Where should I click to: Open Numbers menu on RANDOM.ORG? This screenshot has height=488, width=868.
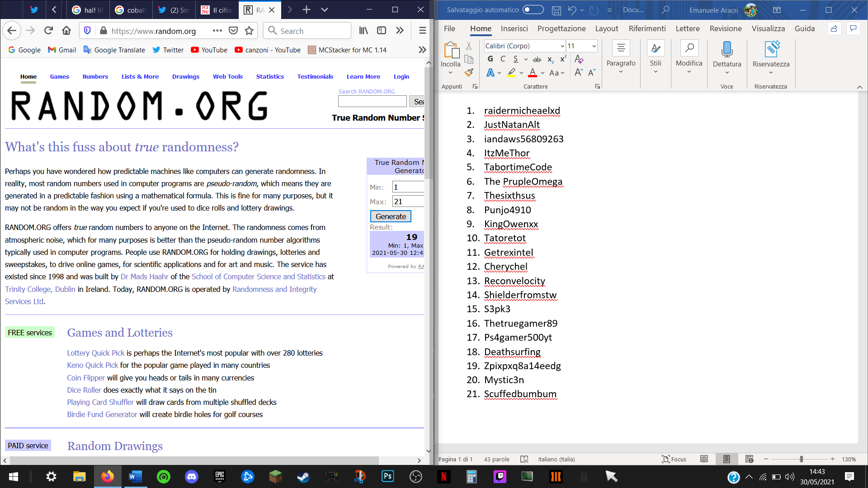coord(95,76)
